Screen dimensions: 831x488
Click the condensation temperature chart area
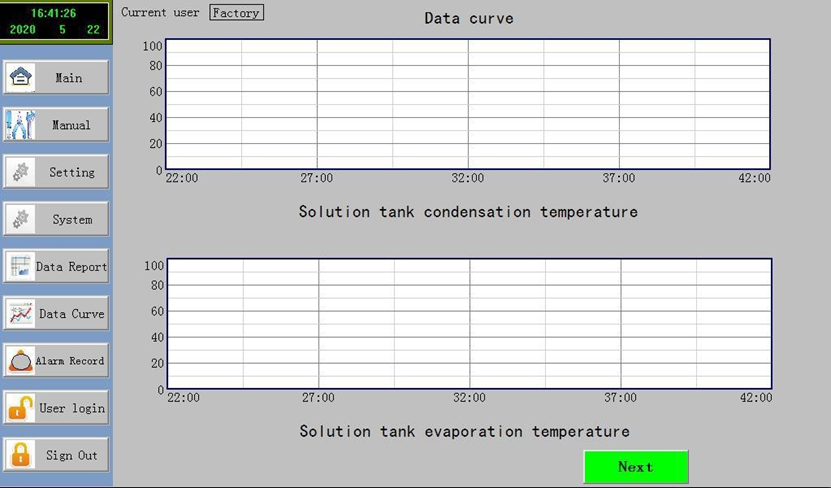coord(468,104)
